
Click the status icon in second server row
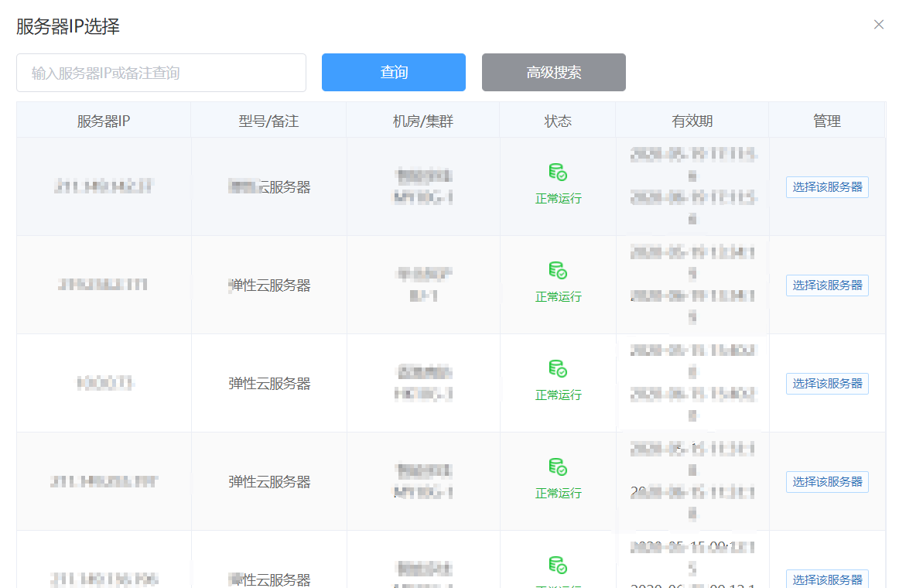[558, 270]
